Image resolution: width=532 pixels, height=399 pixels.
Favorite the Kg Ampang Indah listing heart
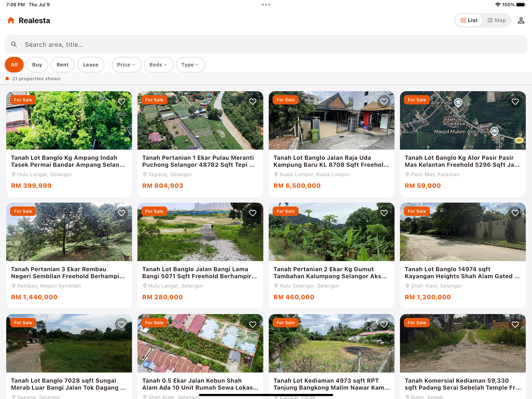(x=122, y=102)
